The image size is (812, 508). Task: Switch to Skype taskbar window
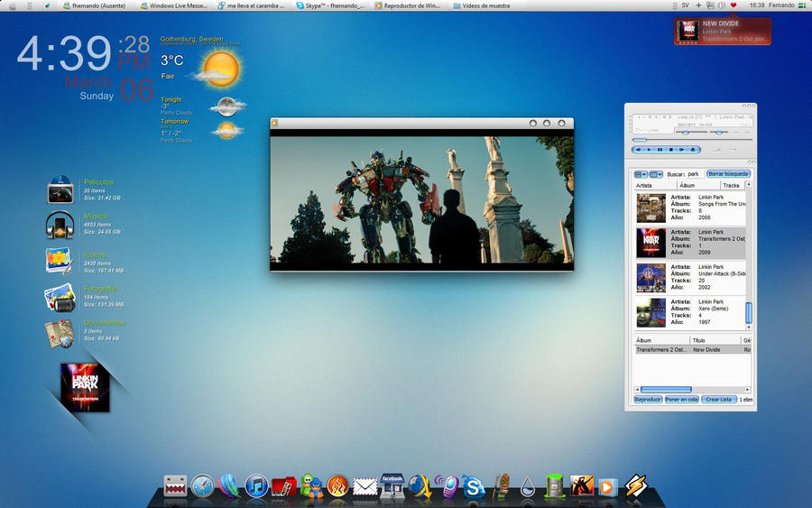click(330, 5)
